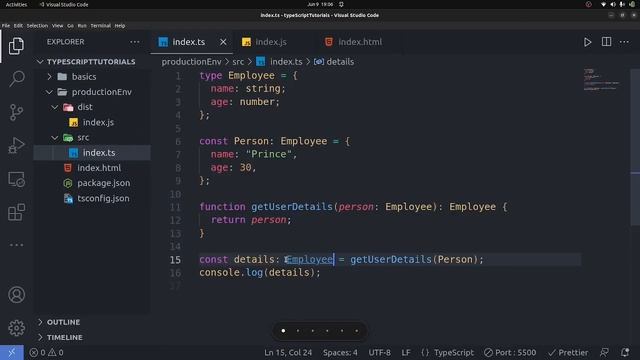Image resolution: width=640 pixels, height=360 pixels.
Task: Show errors and warnings problems count
Action: [x=47, y=352]
